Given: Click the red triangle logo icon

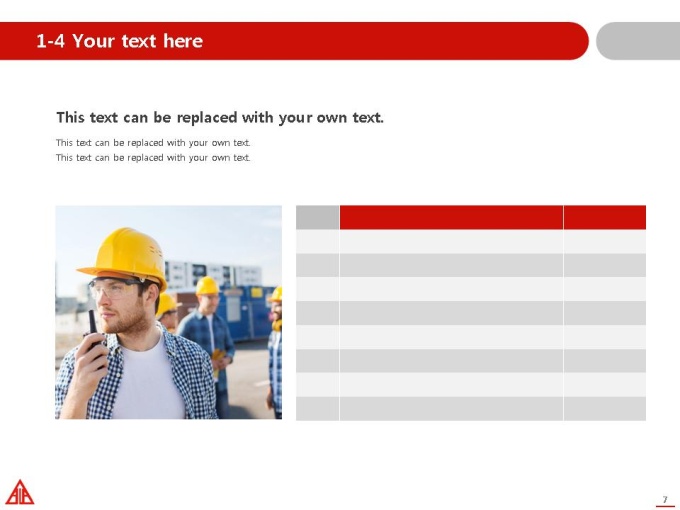Looking at the screenshot, I should tap(20, 492).
